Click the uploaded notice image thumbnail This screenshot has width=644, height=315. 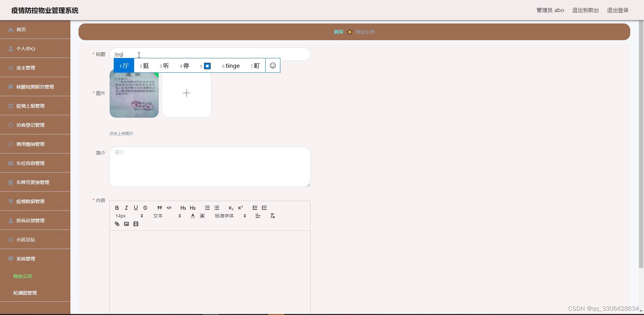[x=134, y=93]
